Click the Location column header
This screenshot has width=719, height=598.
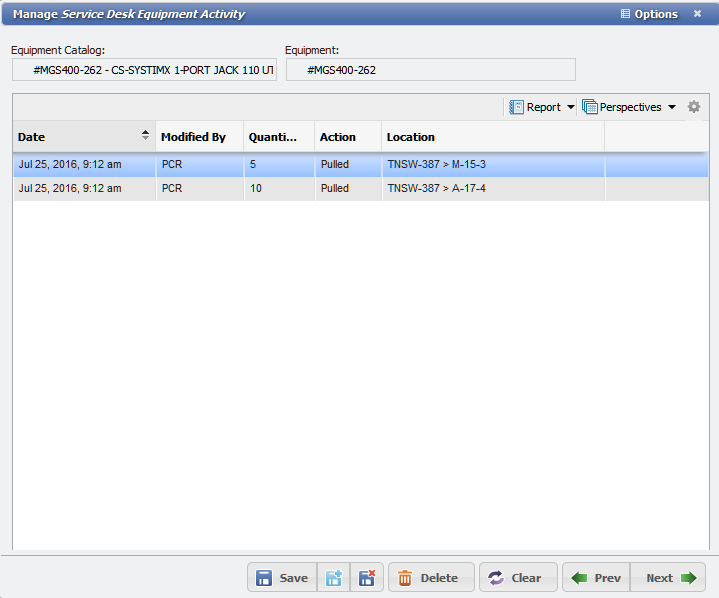[492, 137]
